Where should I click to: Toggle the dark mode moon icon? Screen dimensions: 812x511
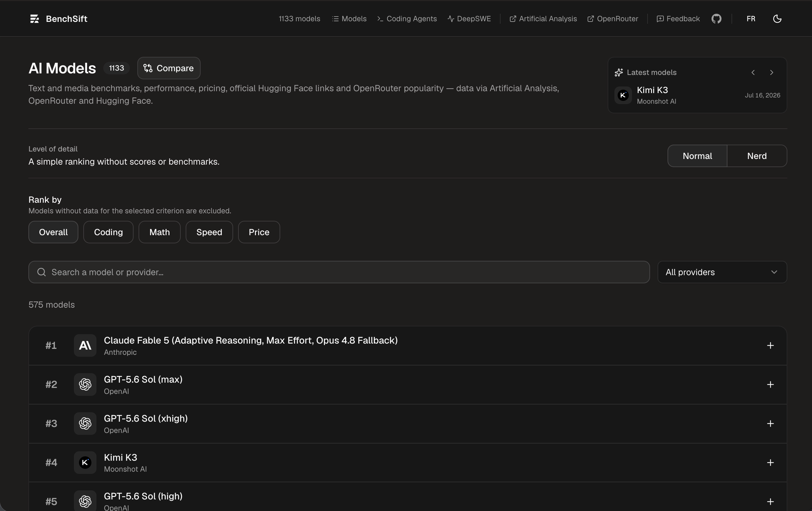(x=777, y=19)
